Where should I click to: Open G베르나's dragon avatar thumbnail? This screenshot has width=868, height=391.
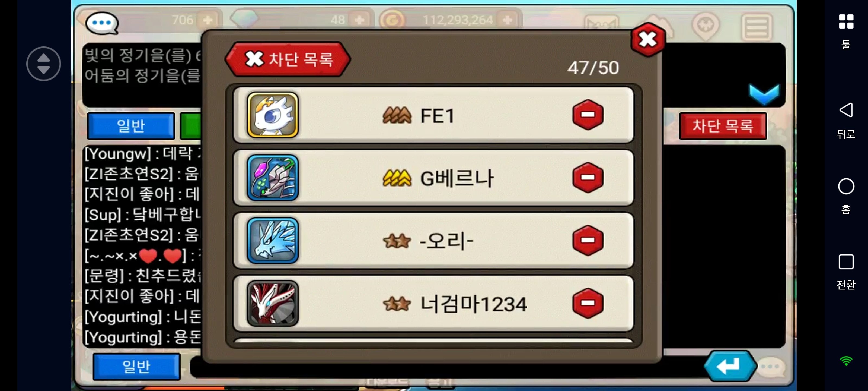273,178
